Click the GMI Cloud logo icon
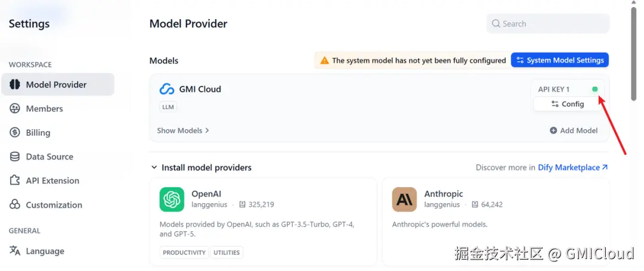The height and width of the screenshot is (271, 644). pos(167,89)
